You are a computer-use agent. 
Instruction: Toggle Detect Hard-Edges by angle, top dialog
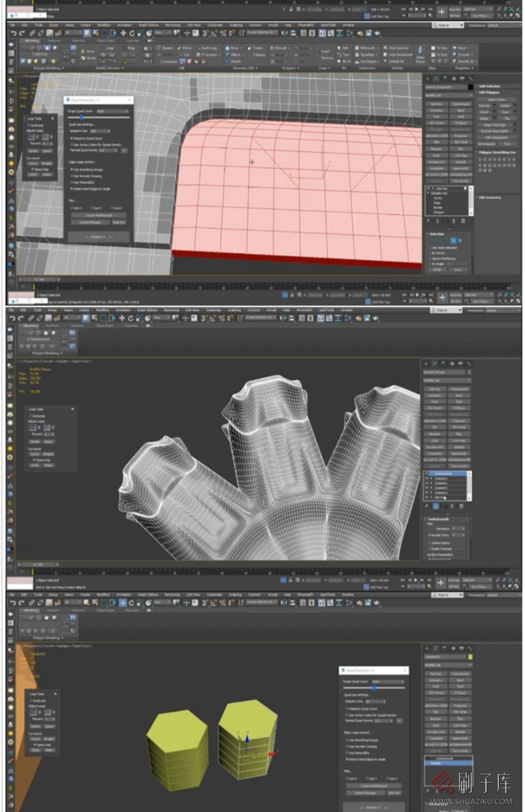(91, 189)
